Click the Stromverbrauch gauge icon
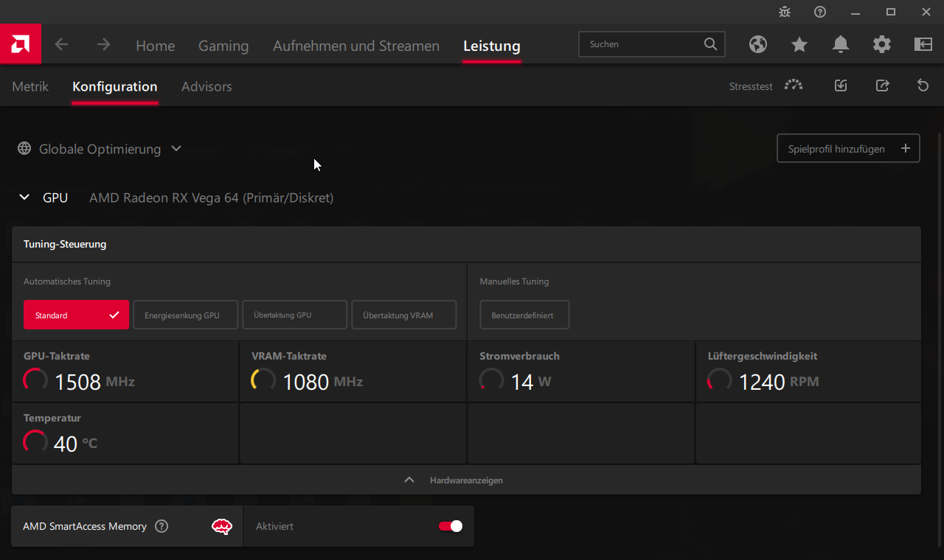 coord(491,380)
